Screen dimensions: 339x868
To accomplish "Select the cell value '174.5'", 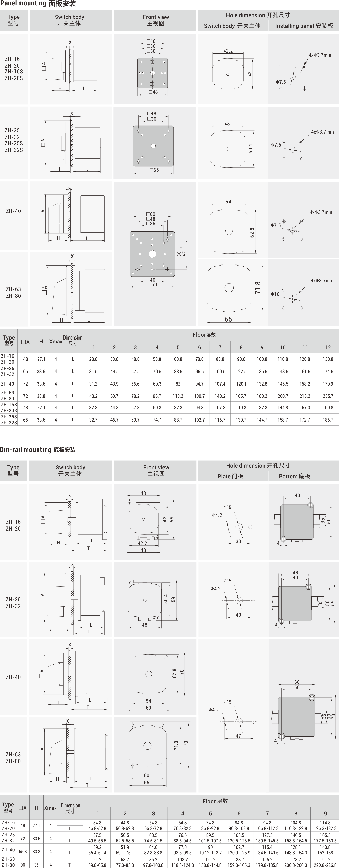I will click(x=328, y=371).
